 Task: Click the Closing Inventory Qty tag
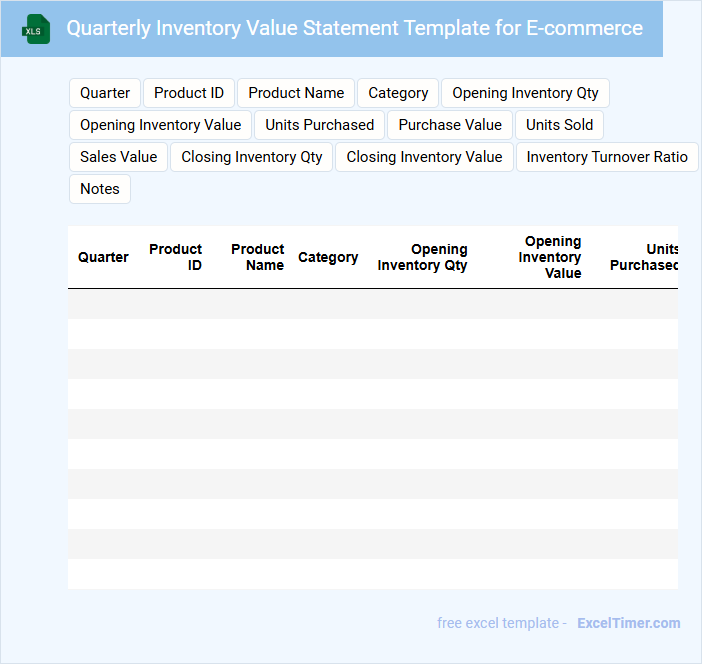tap(252, 157)
